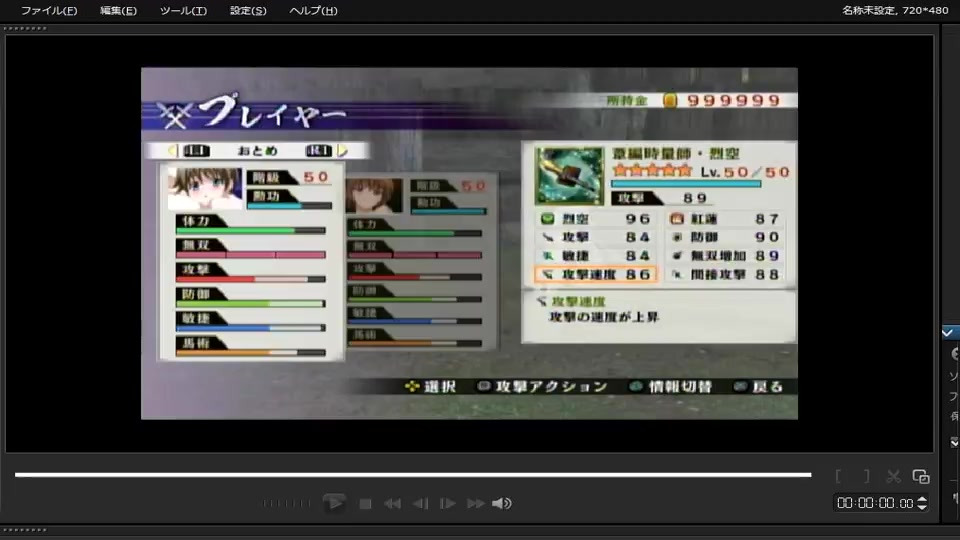Image resolution: width=960 pixels, height=540 pixels.
Task: Decrease timecode with the down arrow
Action: tap(922, 508)
